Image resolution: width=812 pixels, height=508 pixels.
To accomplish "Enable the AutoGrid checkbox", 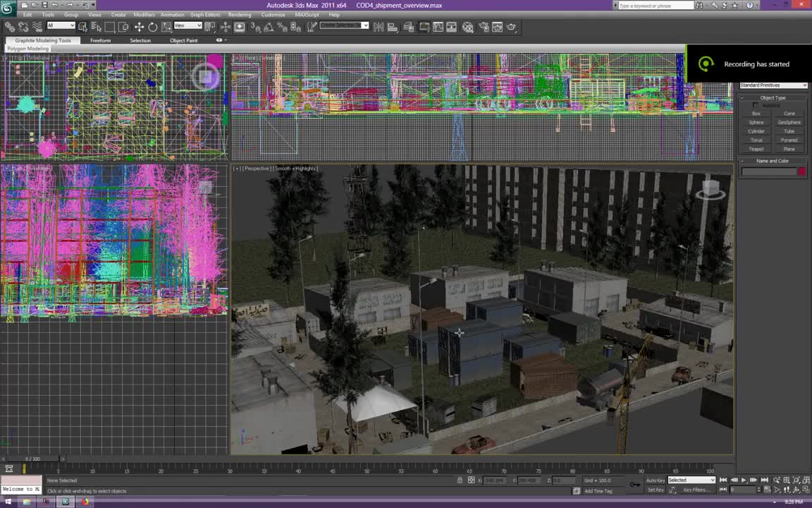I will pos(755,105).
